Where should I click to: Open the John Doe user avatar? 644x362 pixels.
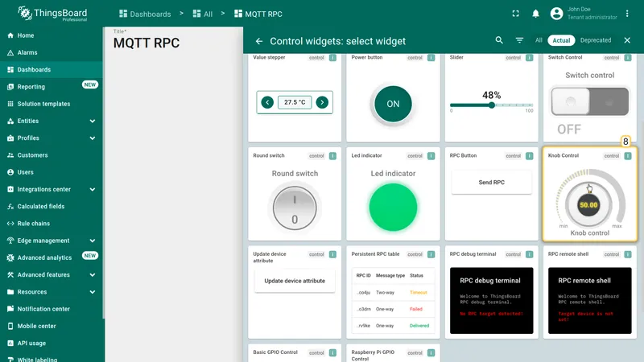click(x=556, y=14)
